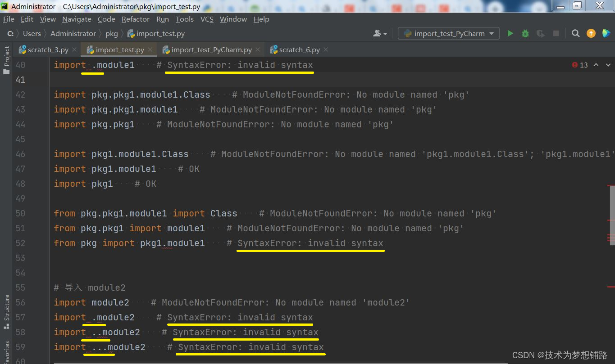The height and width of the screenshot is (364, 615).
Task: Open Search Everywhere magnifier icon
Action: click(x=575, y=33)
